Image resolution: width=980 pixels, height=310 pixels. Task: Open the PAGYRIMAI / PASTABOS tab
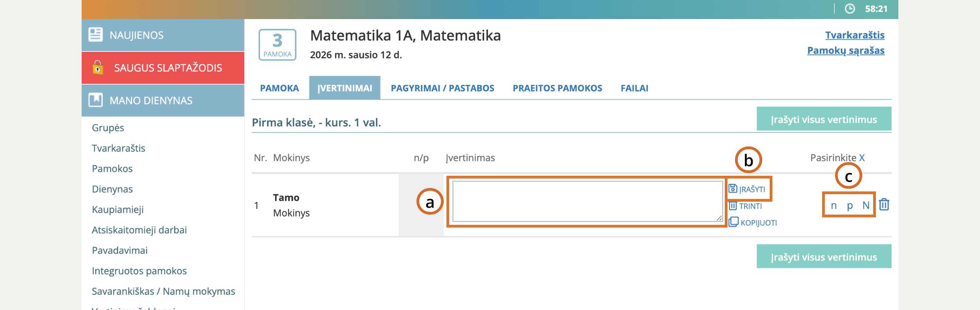442,88
